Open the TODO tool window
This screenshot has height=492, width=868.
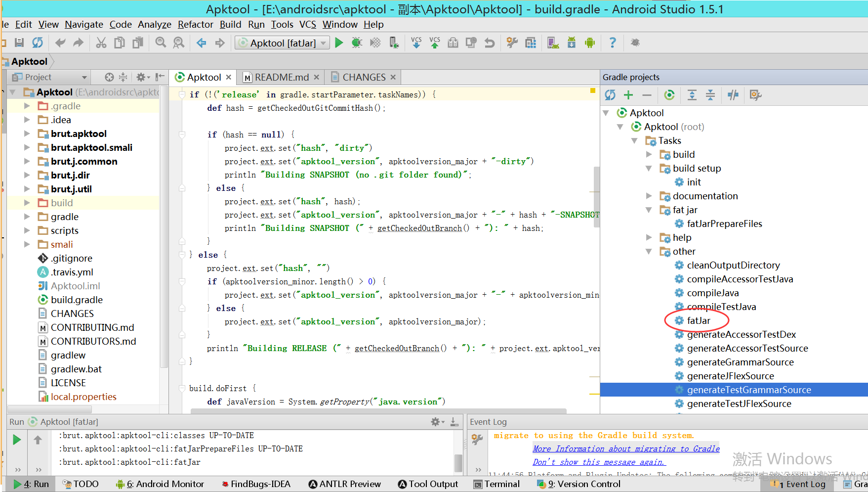(81, 484)
